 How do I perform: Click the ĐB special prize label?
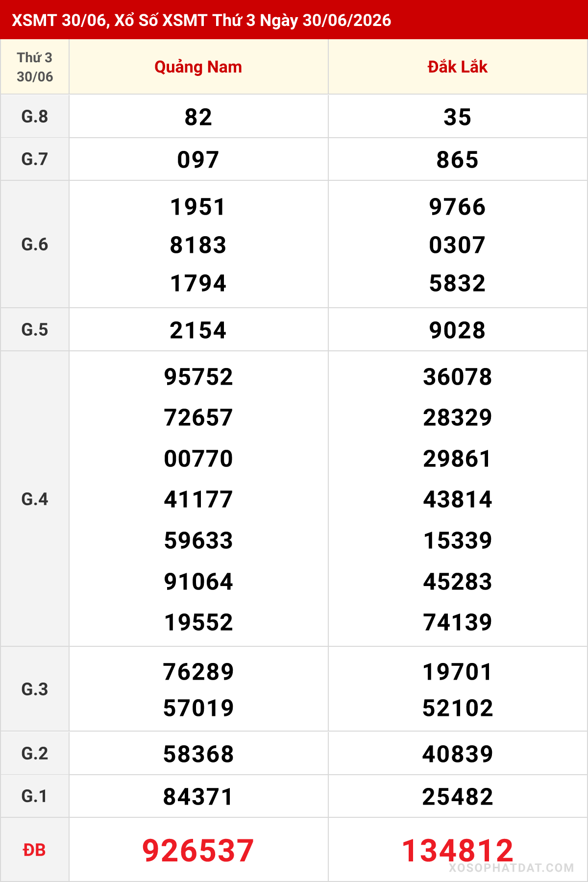pos(34,850)
